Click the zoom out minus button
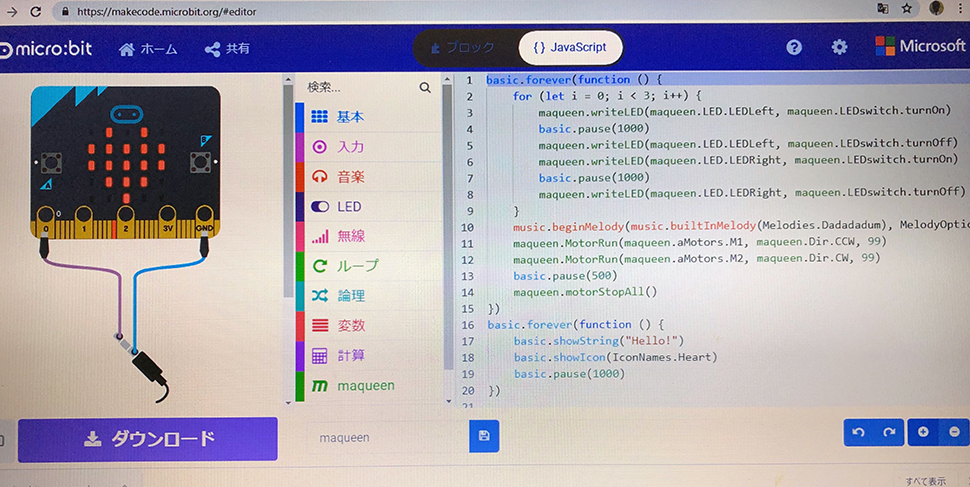 [954, 432]
